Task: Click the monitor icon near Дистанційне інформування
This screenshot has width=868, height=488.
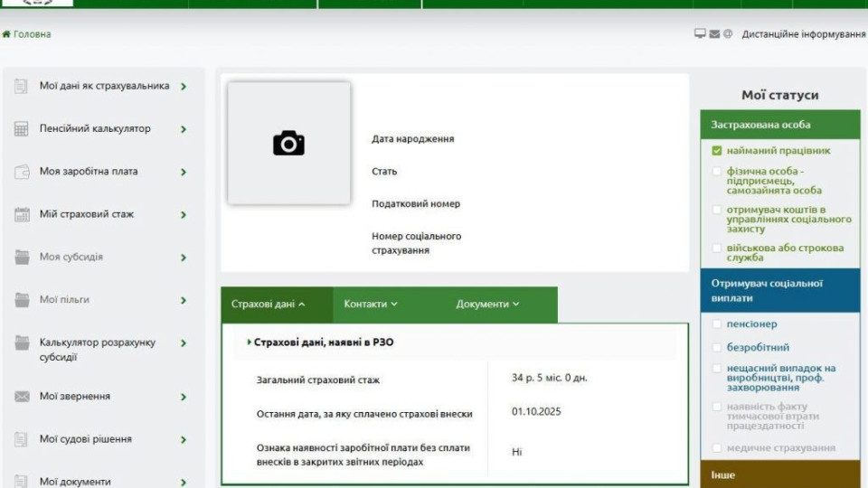Action: [x=700, y=33]
